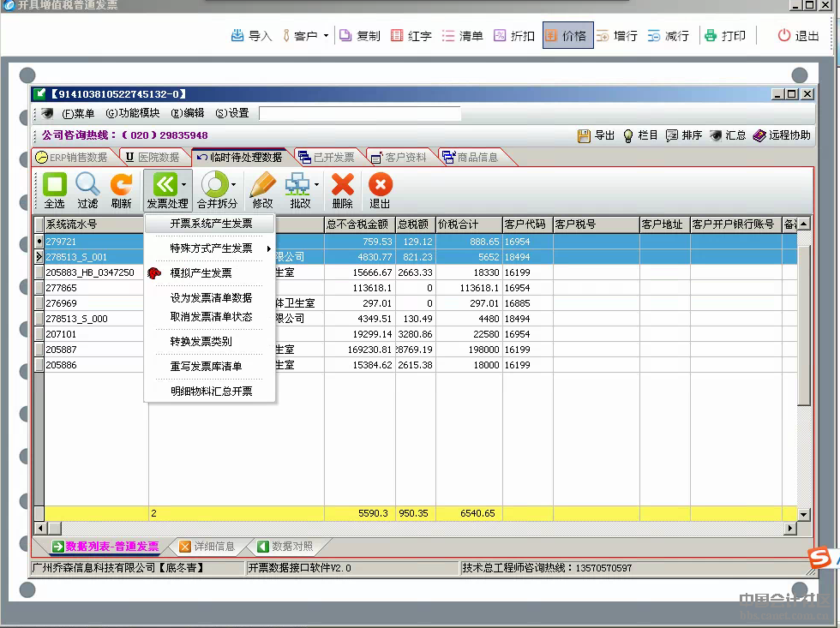Toggle row selector for record 205883_HB_0347250
Screen dimensions: 840x628
click(x=39, y=272)
